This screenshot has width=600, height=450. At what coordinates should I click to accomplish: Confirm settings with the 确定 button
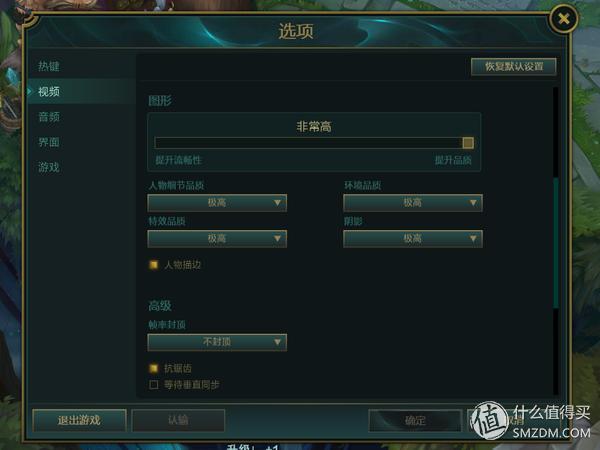(415, 420)
